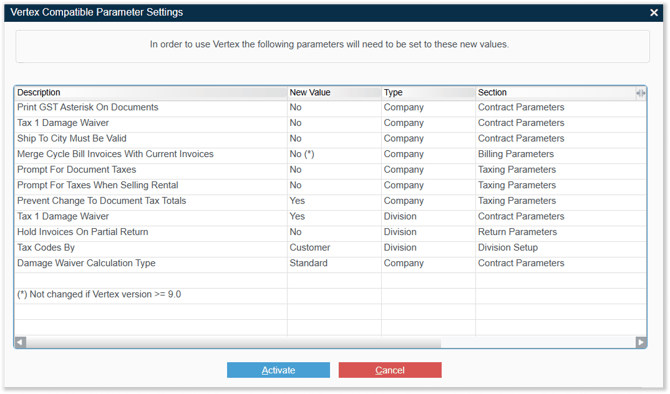Select the Tax Codes By row
This screenshot has width=670, height=394.
point(330,248)
